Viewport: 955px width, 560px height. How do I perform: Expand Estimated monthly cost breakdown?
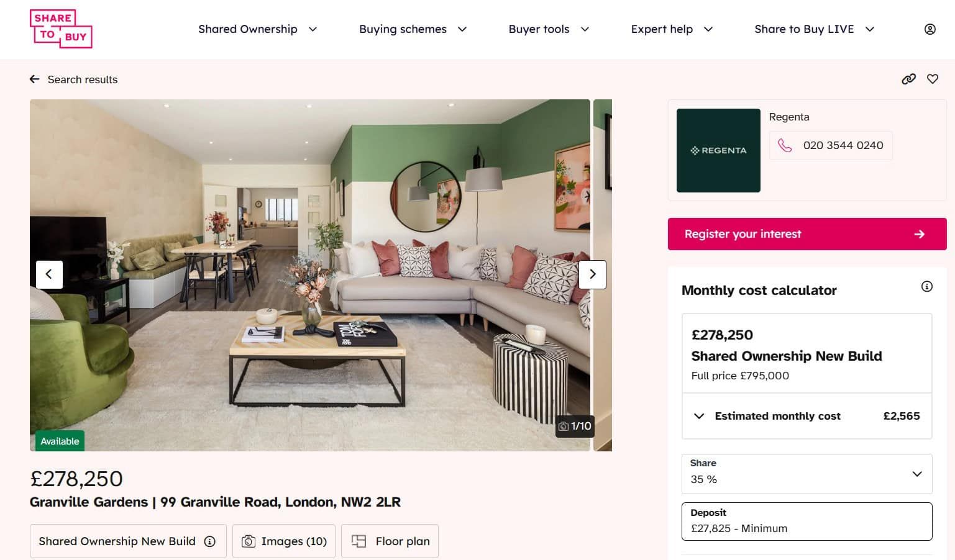(x=806, y=416)
